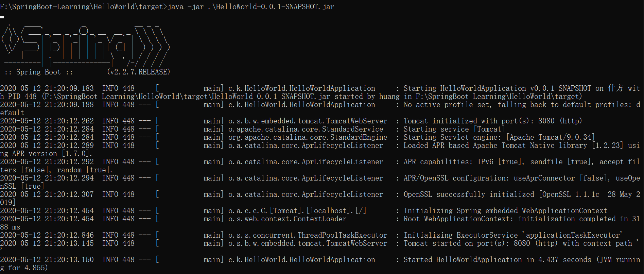Click the o.s.web.context.ContextLoader logger name
This screenshot has width=644, height=274.
(x=287, y=219)
